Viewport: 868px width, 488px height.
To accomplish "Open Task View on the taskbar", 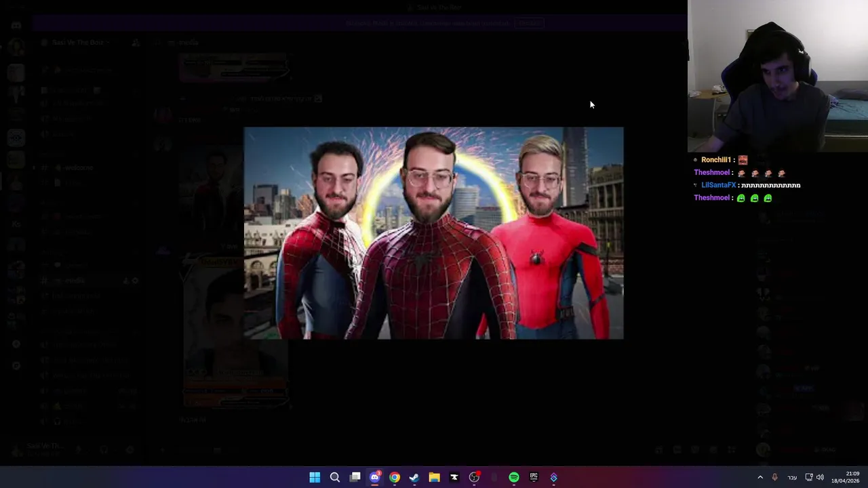I will click(x=355, y=477).
